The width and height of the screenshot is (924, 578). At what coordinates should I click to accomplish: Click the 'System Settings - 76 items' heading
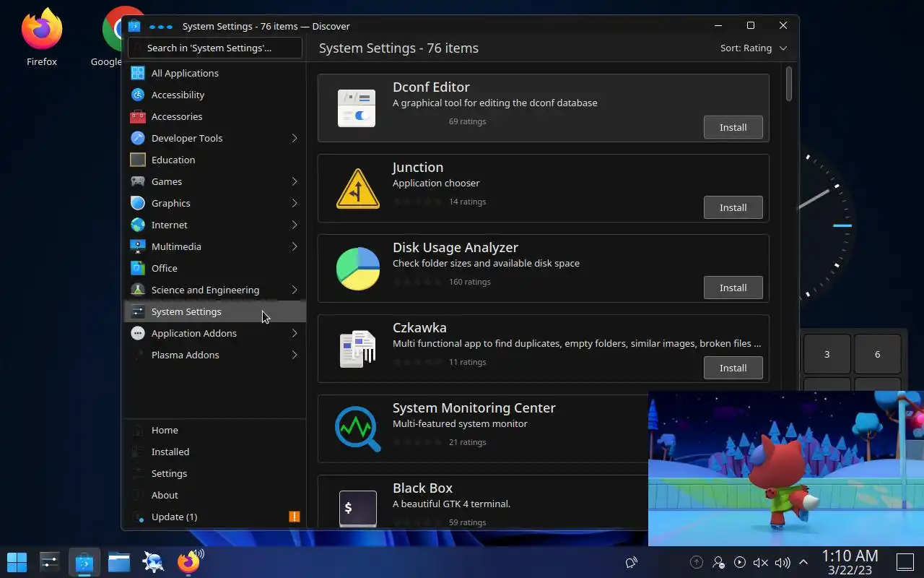tap(398, 48)
